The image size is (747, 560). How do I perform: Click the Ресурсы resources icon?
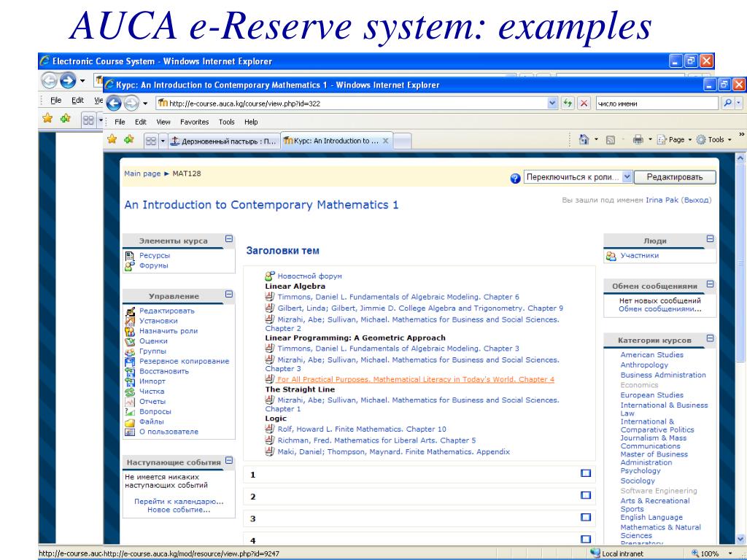[130, 256]
